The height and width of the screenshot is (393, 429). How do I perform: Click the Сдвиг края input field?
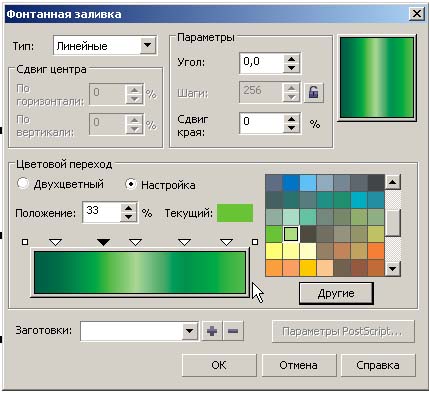[261, 123]
